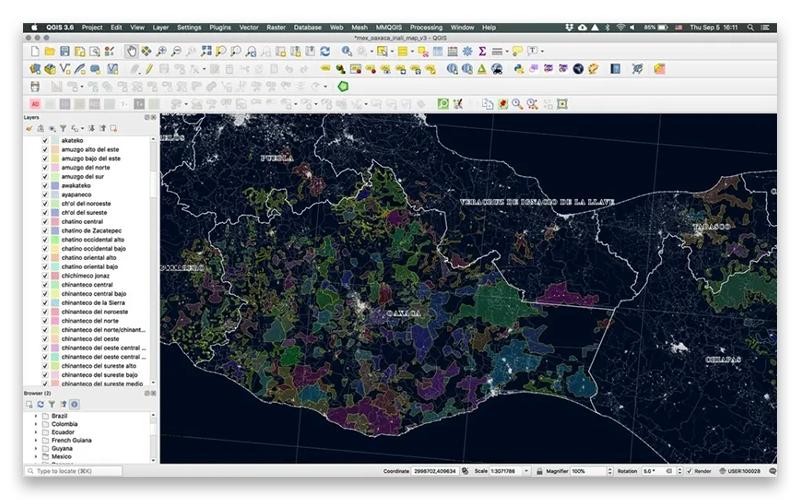This screenshot has width=800, height=500.
Task: Select the Identify Features tool
Action: coord(347,51)
